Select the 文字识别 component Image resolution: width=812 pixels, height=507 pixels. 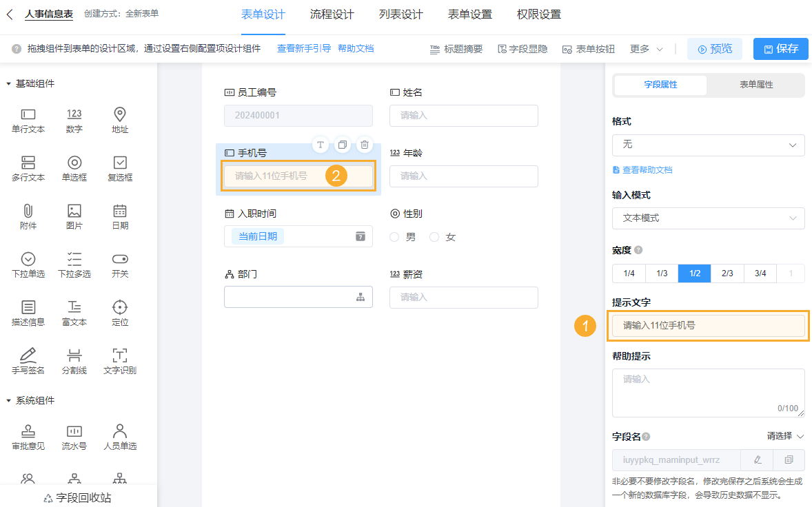pos(119,361)
